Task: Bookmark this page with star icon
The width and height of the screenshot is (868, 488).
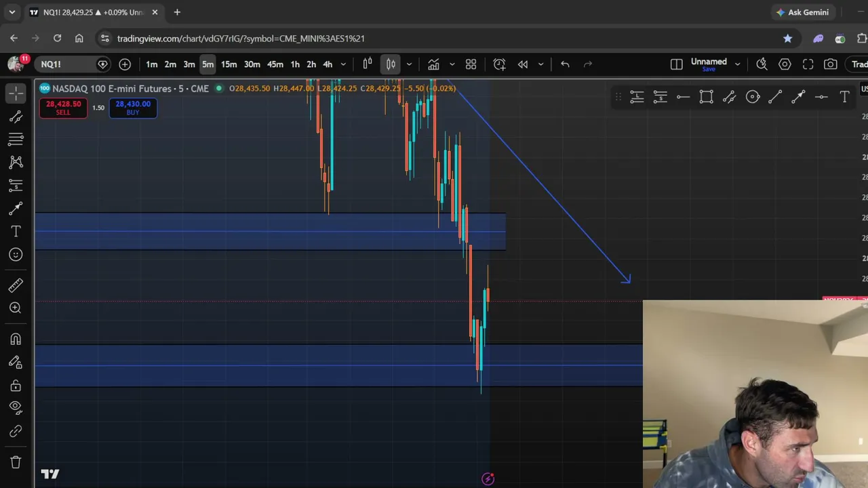Action: tap(787, 39)
